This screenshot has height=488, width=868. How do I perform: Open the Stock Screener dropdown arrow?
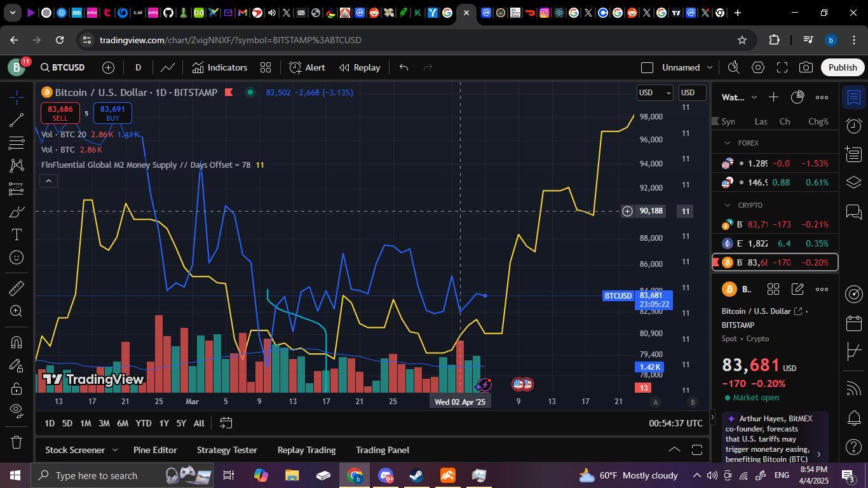tap(115, 450)
